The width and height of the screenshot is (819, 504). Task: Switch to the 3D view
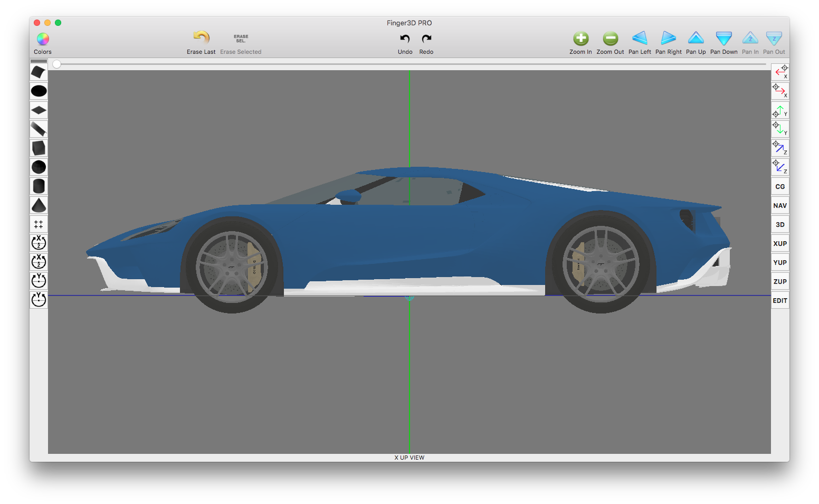[x=780, y=224]
